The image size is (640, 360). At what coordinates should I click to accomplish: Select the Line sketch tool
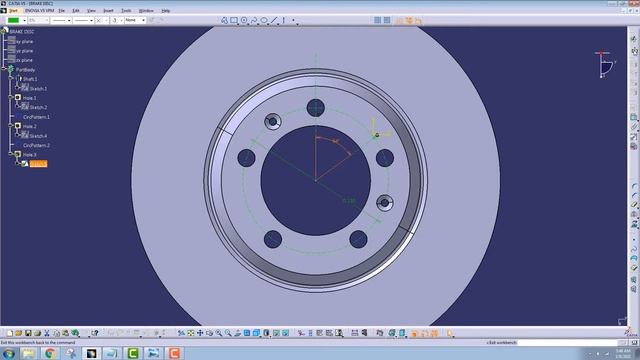pos(274,20)
